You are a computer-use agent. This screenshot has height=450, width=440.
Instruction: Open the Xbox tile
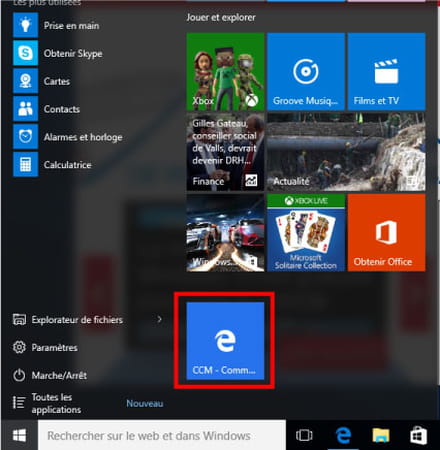(x=225, y=71)
